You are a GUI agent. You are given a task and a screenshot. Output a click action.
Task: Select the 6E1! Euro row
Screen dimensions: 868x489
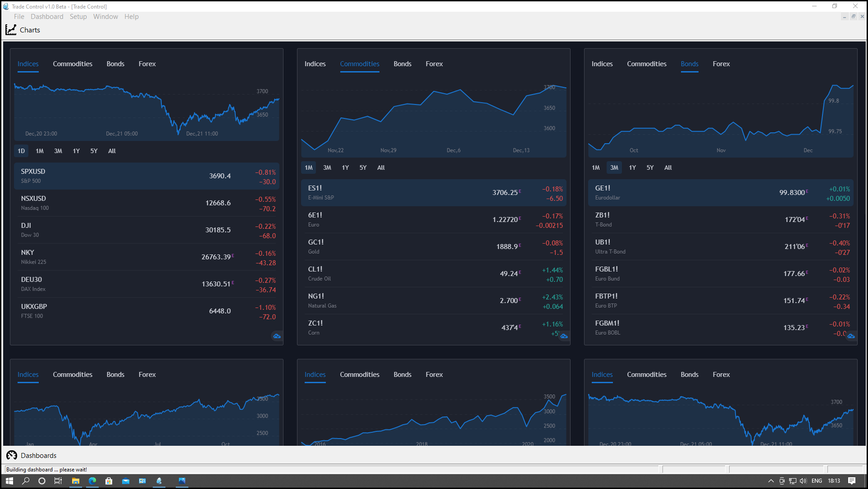point(434,220)
